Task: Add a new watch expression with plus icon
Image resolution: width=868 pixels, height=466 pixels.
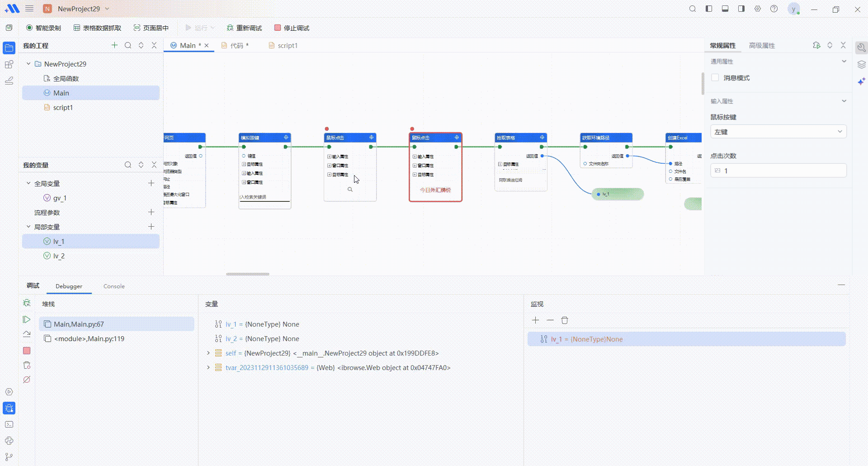Action: point(536,320)
